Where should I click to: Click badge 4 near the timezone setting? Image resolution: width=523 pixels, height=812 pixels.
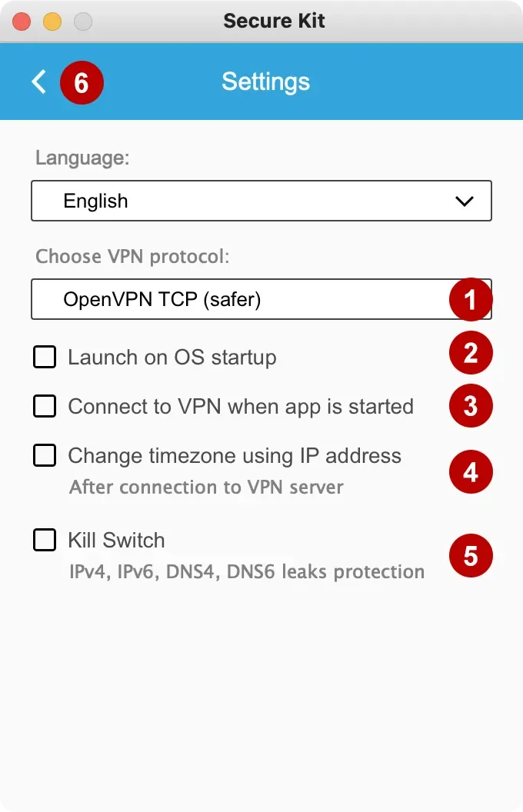(x=471, y=471)
